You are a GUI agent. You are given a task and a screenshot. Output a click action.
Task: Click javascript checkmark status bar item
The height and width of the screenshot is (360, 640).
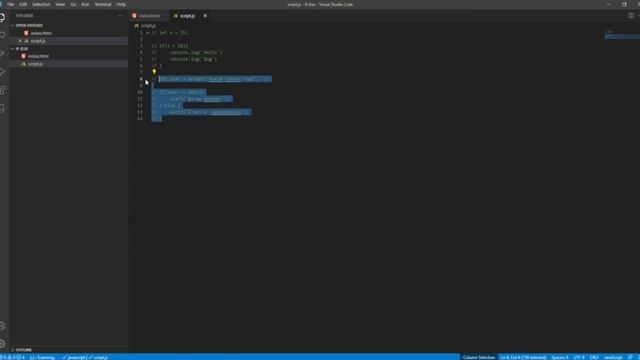(x=74, y=357)
